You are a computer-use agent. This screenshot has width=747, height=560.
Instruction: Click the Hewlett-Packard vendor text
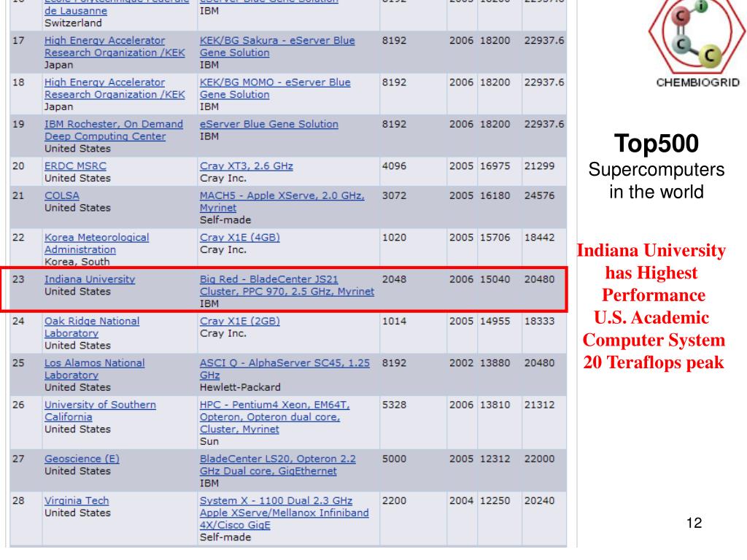(x=240, y=387)
